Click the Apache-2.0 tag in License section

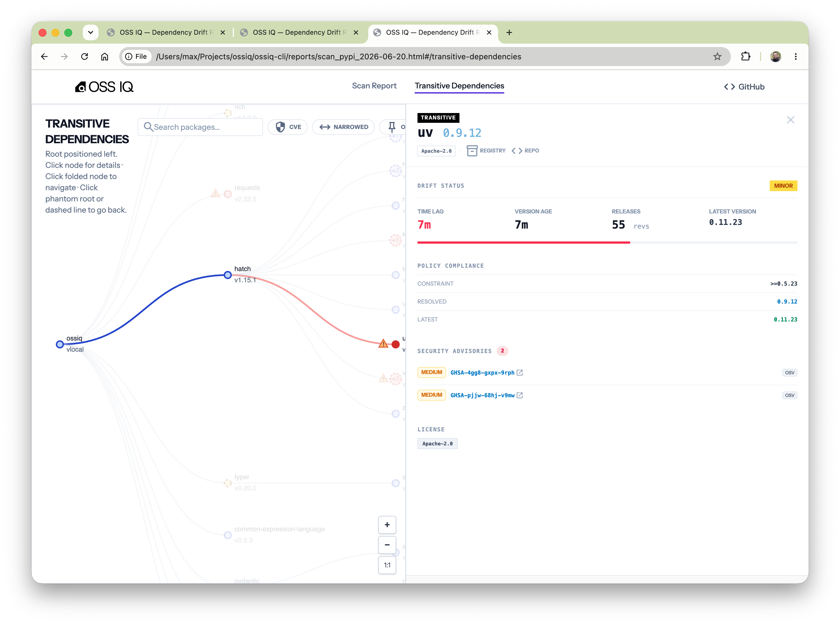click(x=437, y=444)
